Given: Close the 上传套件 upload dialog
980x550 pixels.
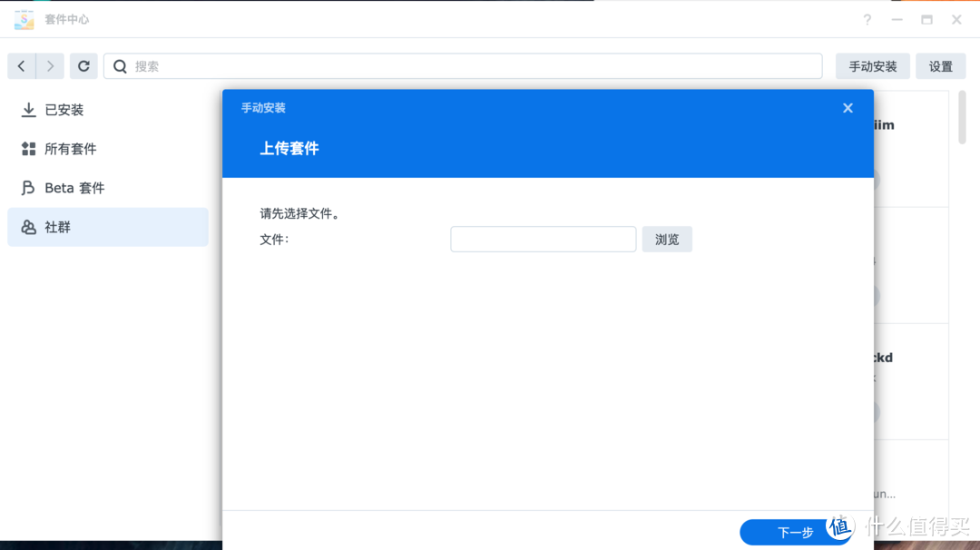Looking at the screenshot, I should coord(848,107).
